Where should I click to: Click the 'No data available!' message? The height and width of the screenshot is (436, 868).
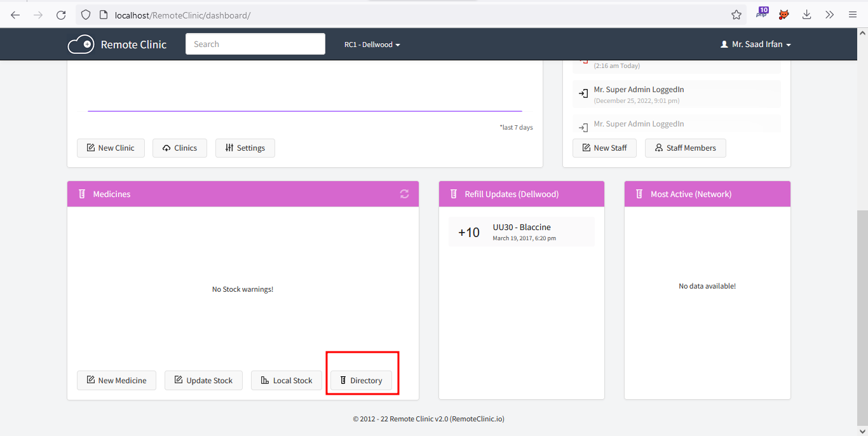[x=707, y=286]
